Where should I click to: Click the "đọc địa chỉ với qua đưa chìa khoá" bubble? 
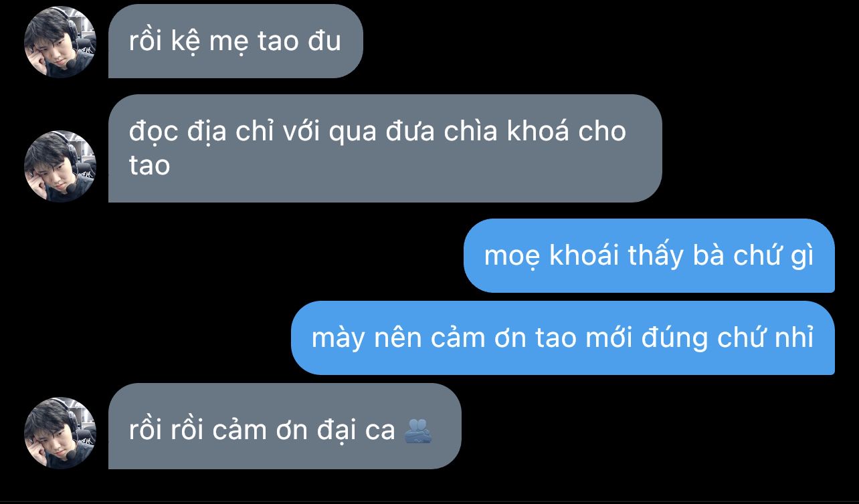385,148
